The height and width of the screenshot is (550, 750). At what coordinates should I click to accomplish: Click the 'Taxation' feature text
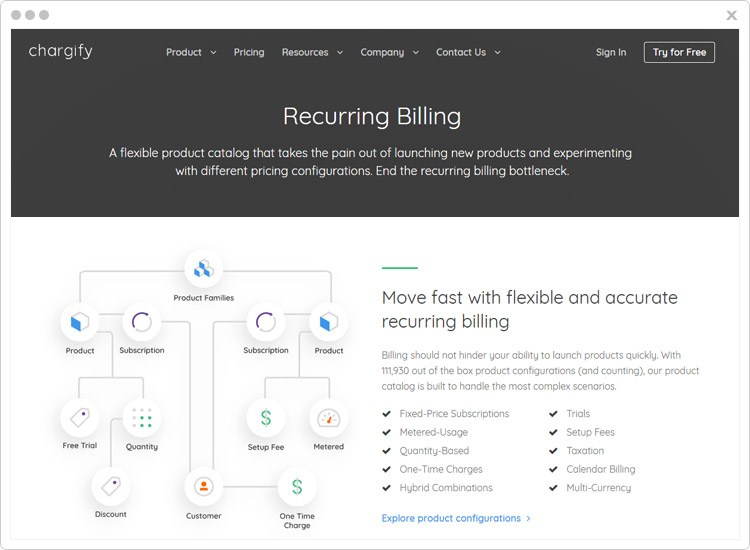585,451
